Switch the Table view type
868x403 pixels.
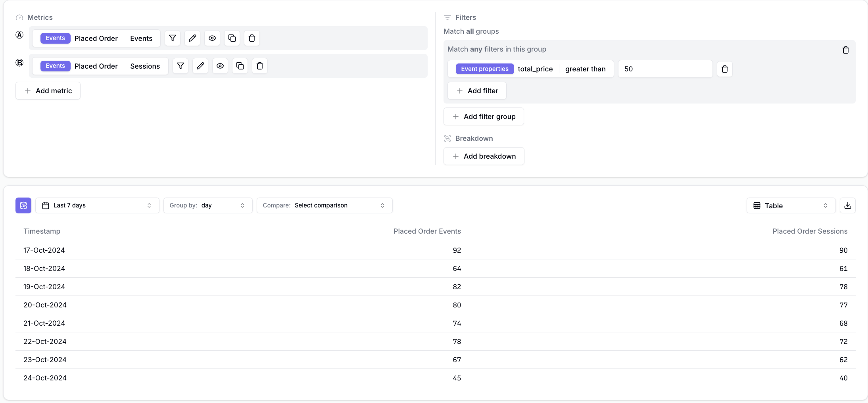click(x=790, y=205)
